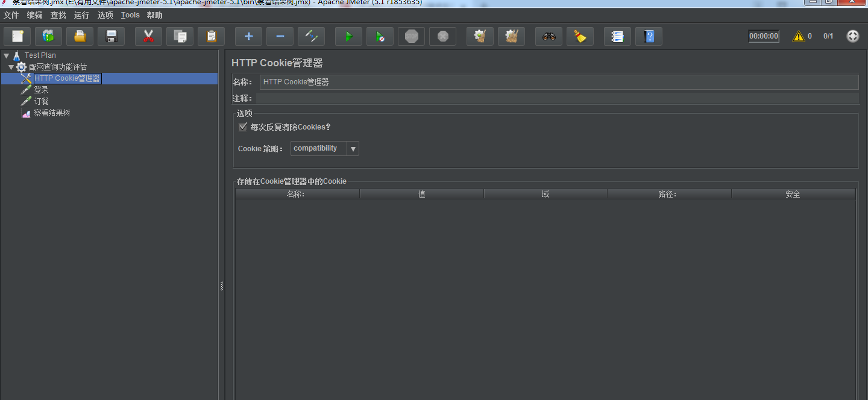This screenshot has height=400, width=868.
Task: Open the Function Helper dialog icon
Action: 617,36
